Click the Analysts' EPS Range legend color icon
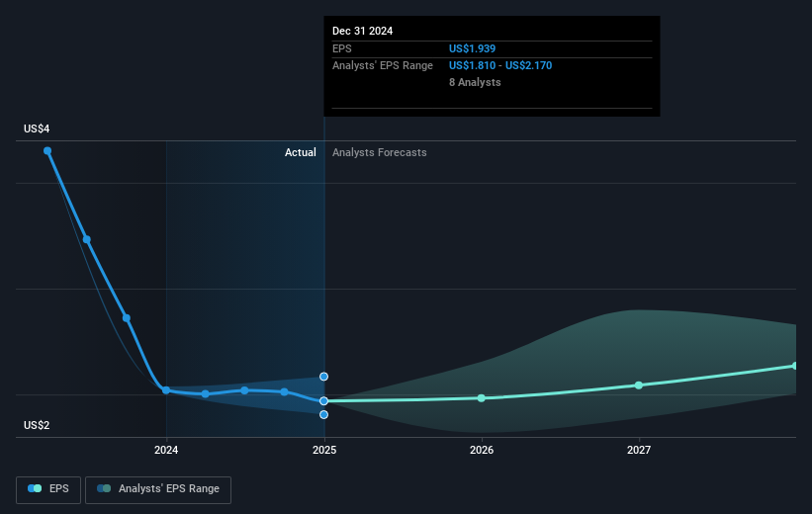812x514 pixels. [x=104, y=488]
